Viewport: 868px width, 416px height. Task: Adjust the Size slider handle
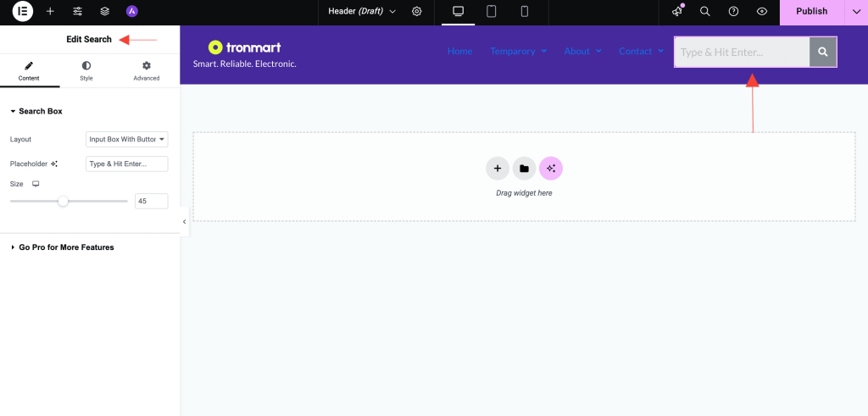click(63, 201)
